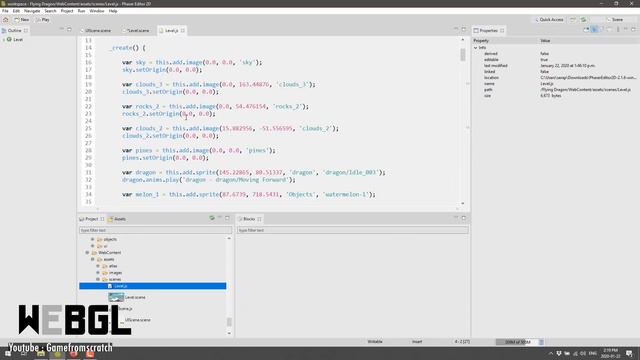
Task: Click the _create() function line
Action: pos(127,48)
